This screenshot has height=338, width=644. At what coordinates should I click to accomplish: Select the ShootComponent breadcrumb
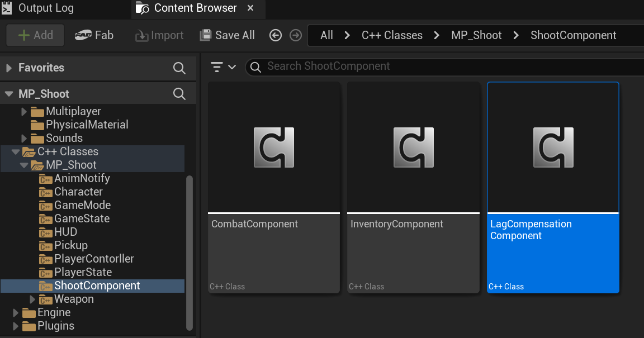574,35
